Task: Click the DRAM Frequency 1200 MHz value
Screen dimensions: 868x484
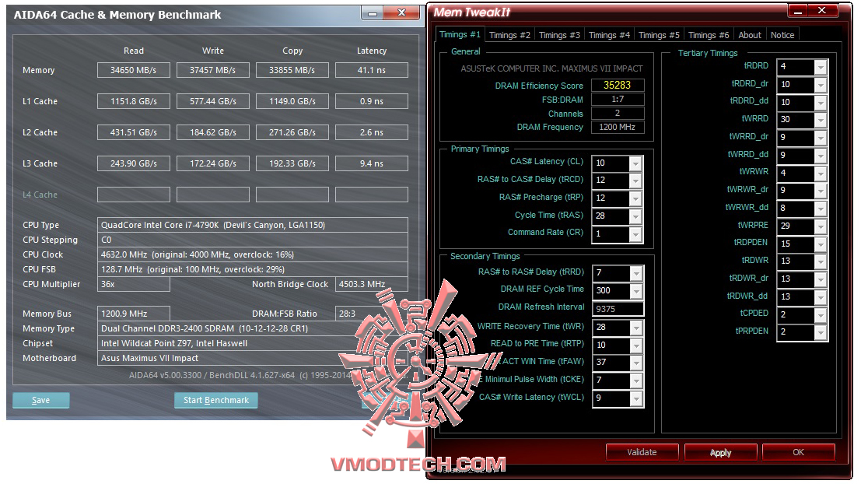Action: click(618, 127)
